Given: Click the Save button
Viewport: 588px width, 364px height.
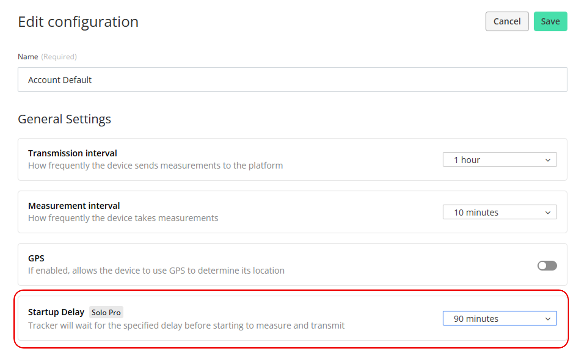Looking at the screenshot, I should (x=550, y=22).
